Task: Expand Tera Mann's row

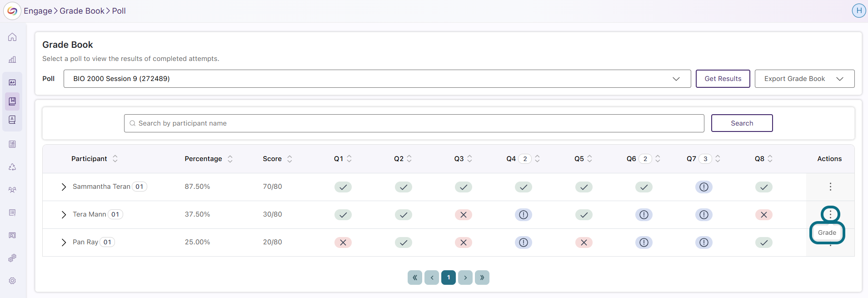Action: coord(64,215)
